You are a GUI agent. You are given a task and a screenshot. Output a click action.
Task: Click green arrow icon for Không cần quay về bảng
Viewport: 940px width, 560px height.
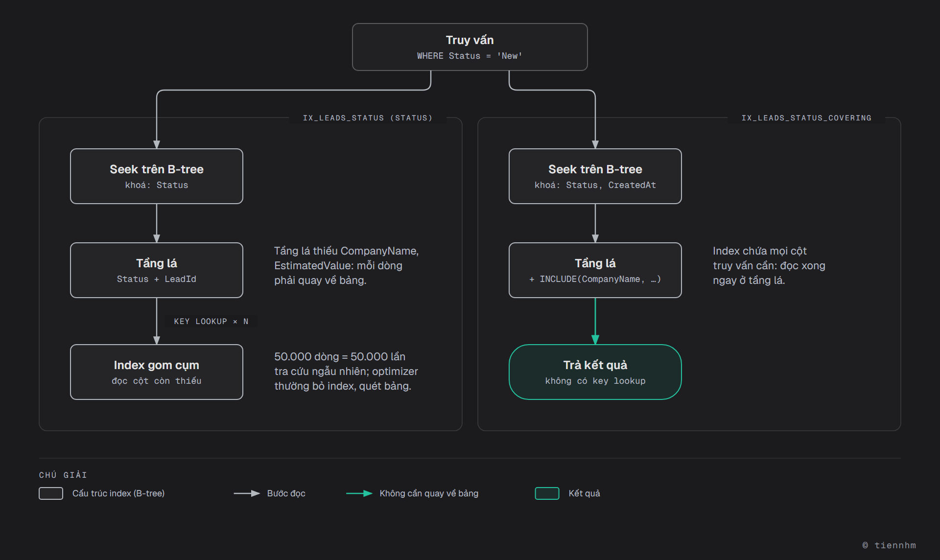(x=359, y=493)
